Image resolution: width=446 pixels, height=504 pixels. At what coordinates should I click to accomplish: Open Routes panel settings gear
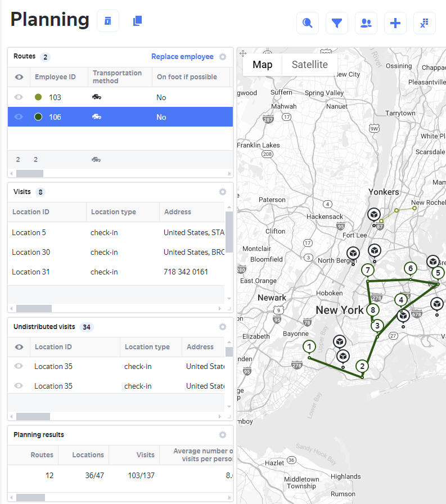(x=223, y=57)
